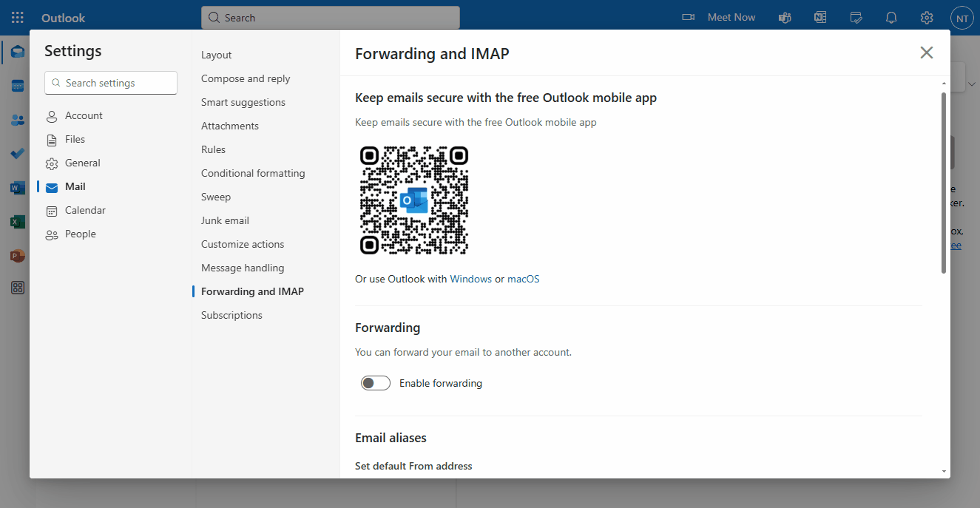This screenshot has width=980, height=508.
Task: Open Sweep settings
Action: pyautogui.click(x=216, y=197)
